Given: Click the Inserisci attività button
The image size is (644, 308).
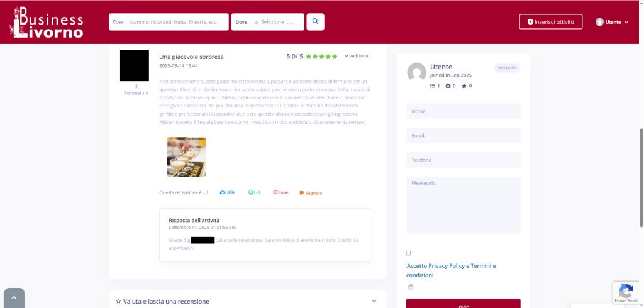Looking at the screenshot, I should coord(550,22).
